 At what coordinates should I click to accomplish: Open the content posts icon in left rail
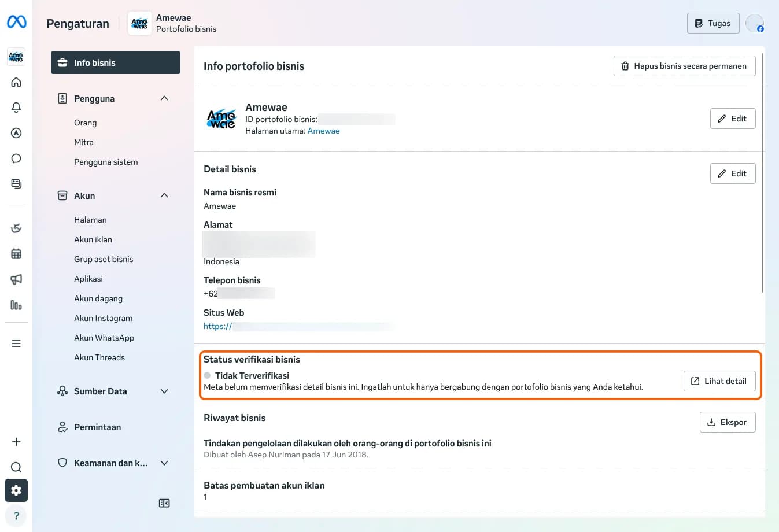pyautogui.click(x=16, y=184)
